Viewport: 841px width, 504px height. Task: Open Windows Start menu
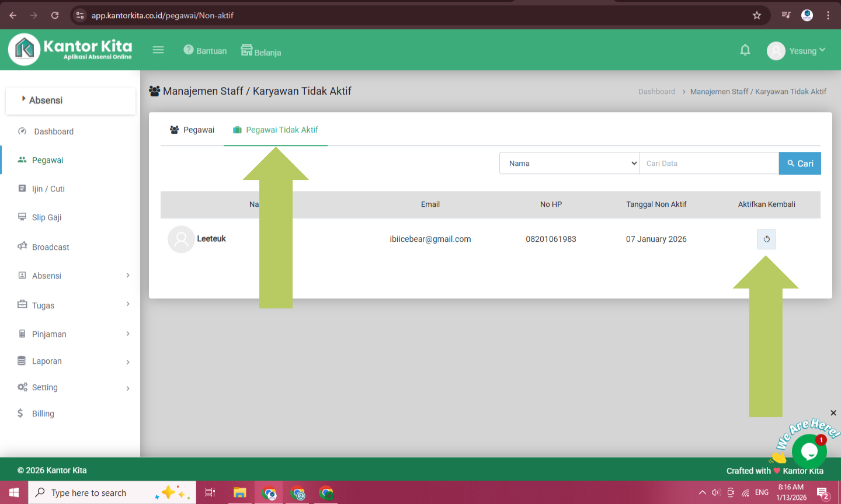coord(14,492)
